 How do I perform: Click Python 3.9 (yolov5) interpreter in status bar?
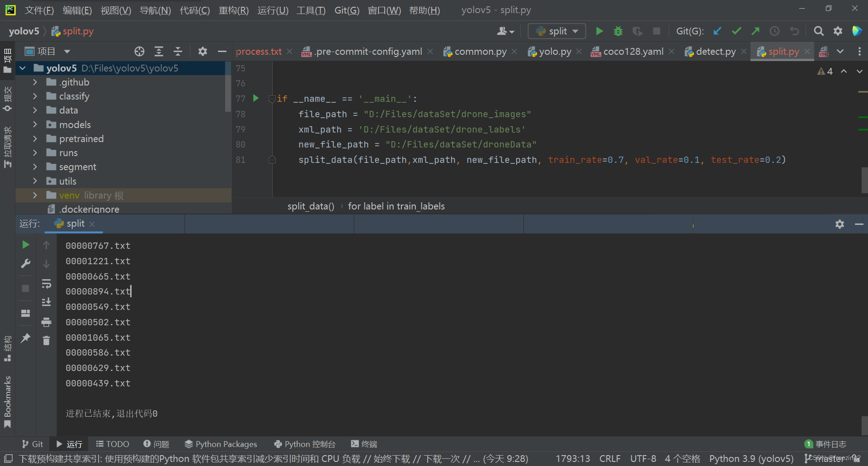click(x=751, y=459)
